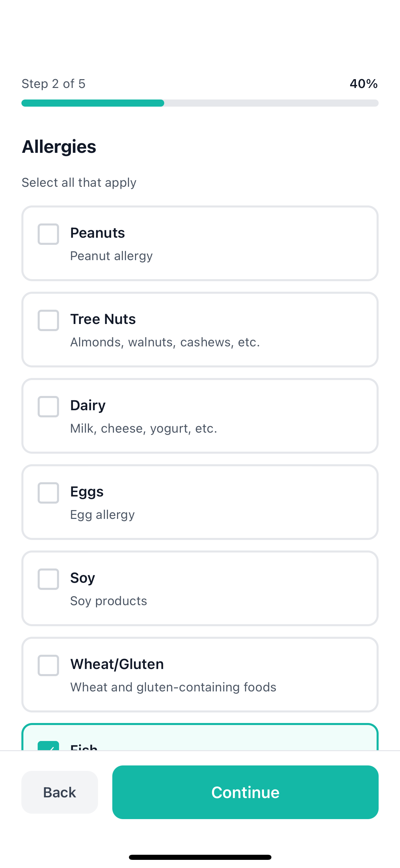The width and height of the screenshot is (400, 868).
Task: Click the "Milk, cheese, yogurt, etc." description
Action: click(144, 429)
